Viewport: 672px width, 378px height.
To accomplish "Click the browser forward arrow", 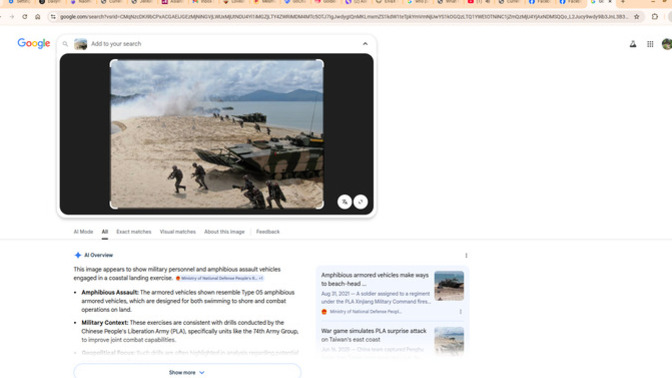I will (12, 17).
